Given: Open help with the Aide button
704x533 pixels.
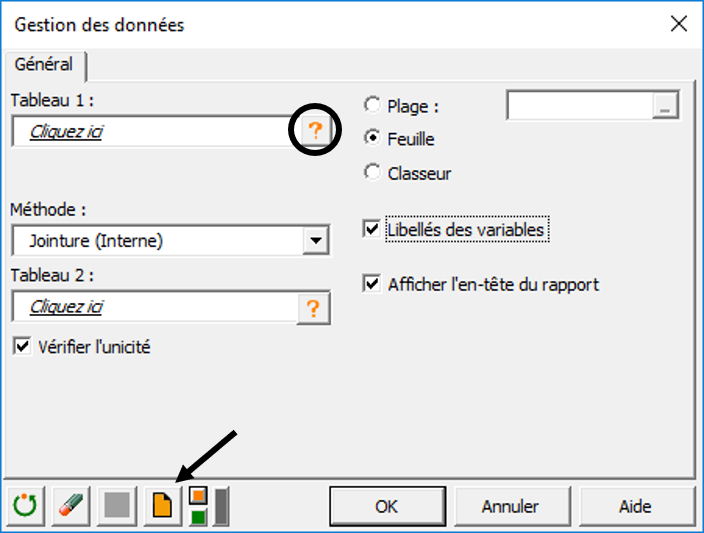Looking at the screenshot, I should [x=635, y=506].
